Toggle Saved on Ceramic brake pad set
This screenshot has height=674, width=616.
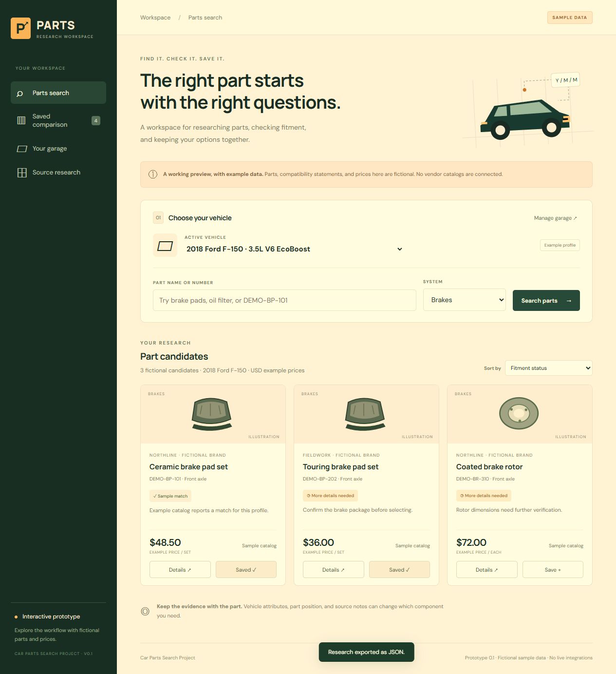click(x=246, y=570)
